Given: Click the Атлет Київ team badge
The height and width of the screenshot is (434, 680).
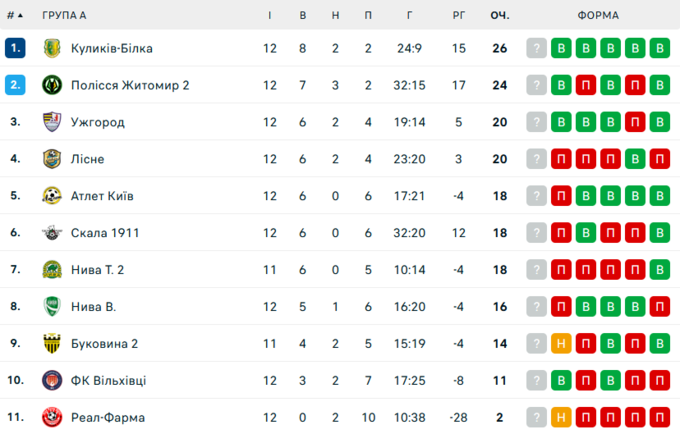Looking at the screenshot, I should [x=52, y=196].
